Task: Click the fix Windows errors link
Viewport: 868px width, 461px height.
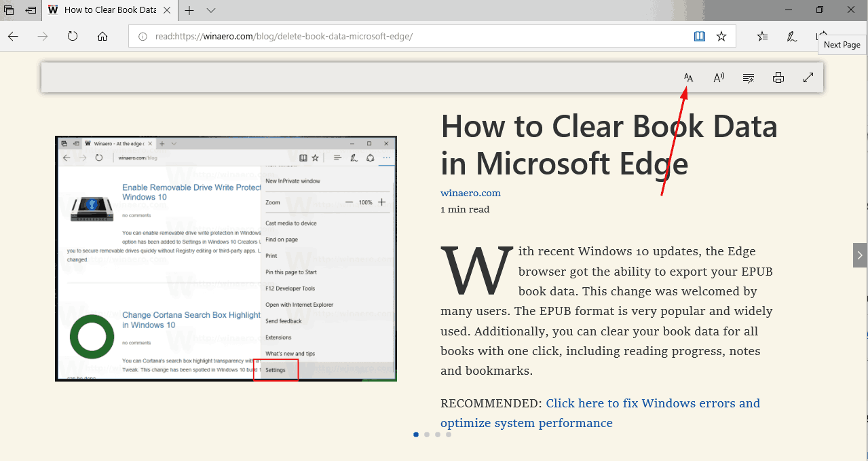Action: (x=652, y=403)
